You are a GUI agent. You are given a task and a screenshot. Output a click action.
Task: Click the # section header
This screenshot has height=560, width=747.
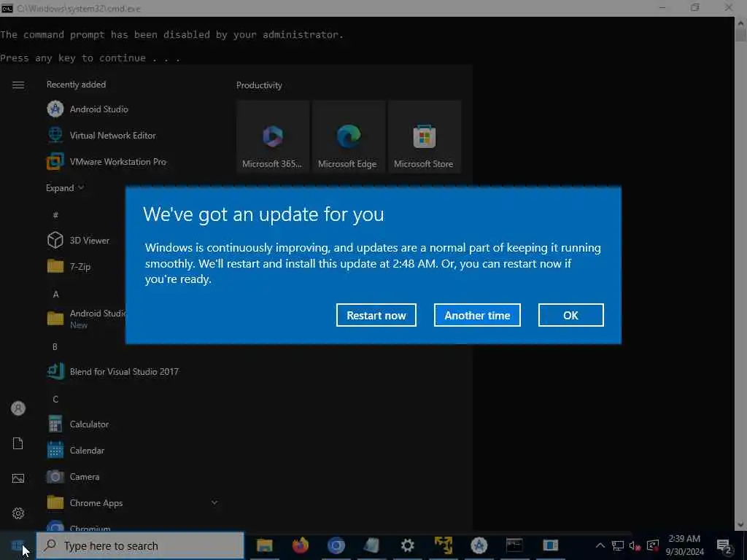click(x=55, y=215)
